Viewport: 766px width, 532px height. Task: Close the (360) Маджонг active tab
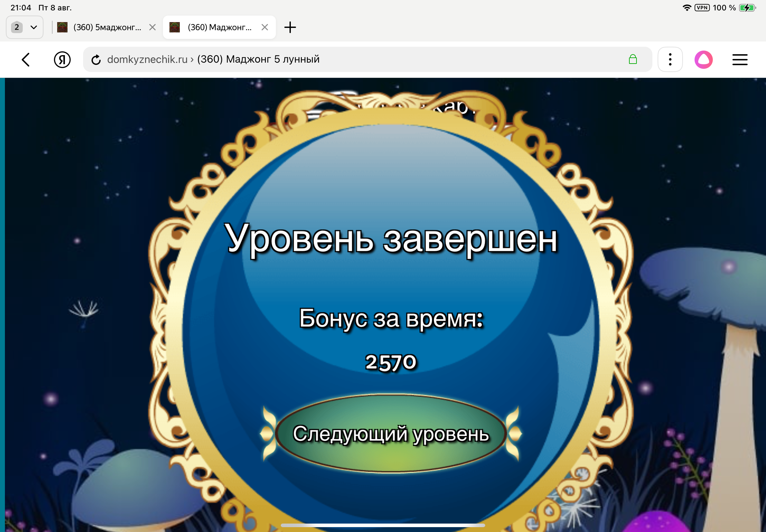tap(265, 27)
